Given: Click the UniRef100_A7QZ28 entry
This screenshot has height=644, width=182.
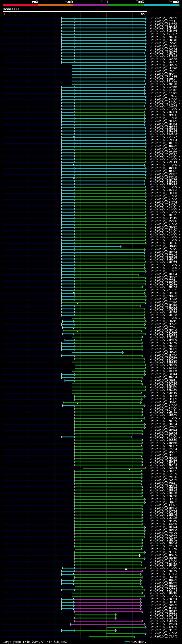Looking at the screenshot, I should 163,37.
